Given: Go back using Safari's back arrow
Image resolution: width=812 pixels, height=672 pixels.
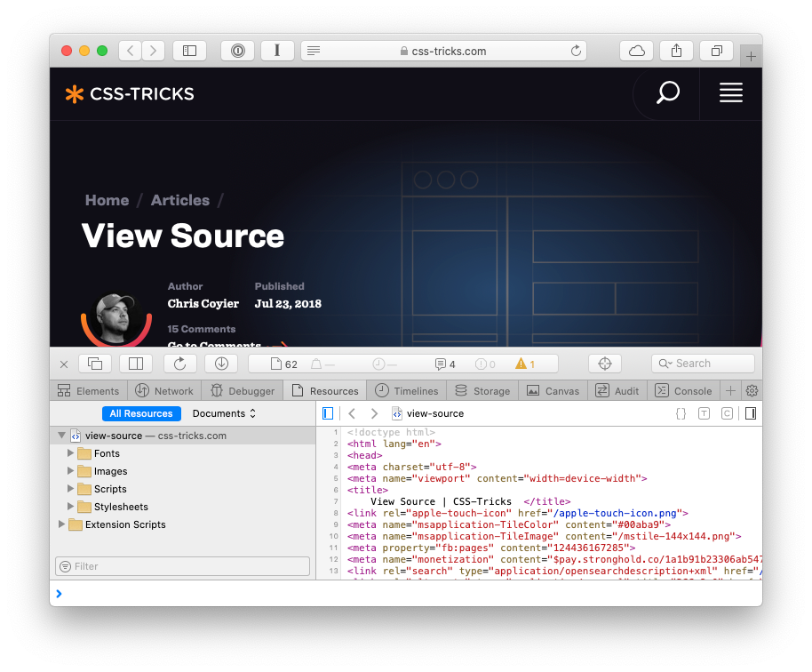Looking at the screenshot, I should pos(131,51).
